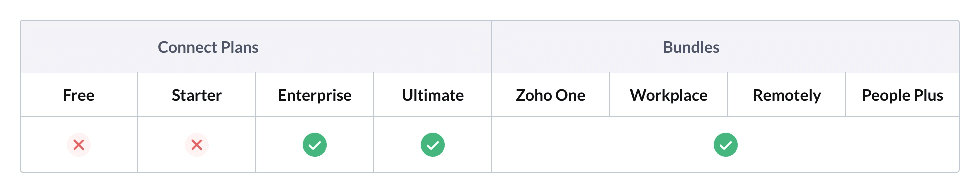Select the Bundles header
Image resolution: width=980 pixels, height=193 pixels.
pyautogui.click(x=691, y=47)
